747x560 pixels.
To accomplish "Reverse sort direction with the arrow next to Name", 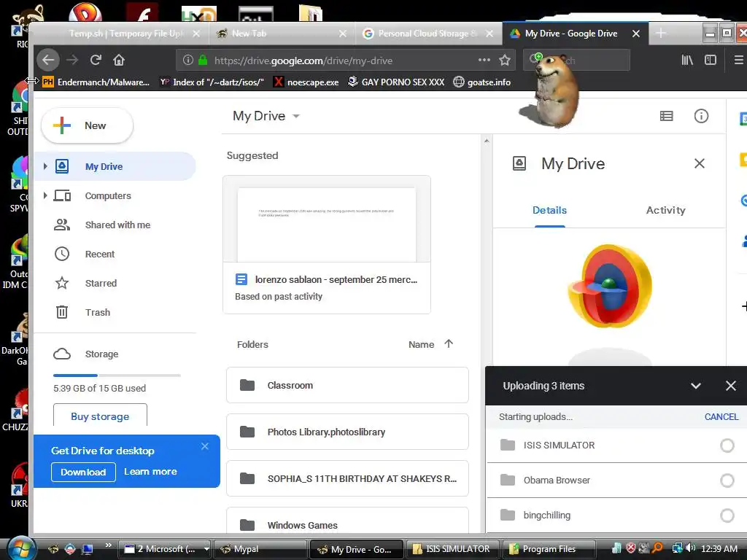I will 449,343.
